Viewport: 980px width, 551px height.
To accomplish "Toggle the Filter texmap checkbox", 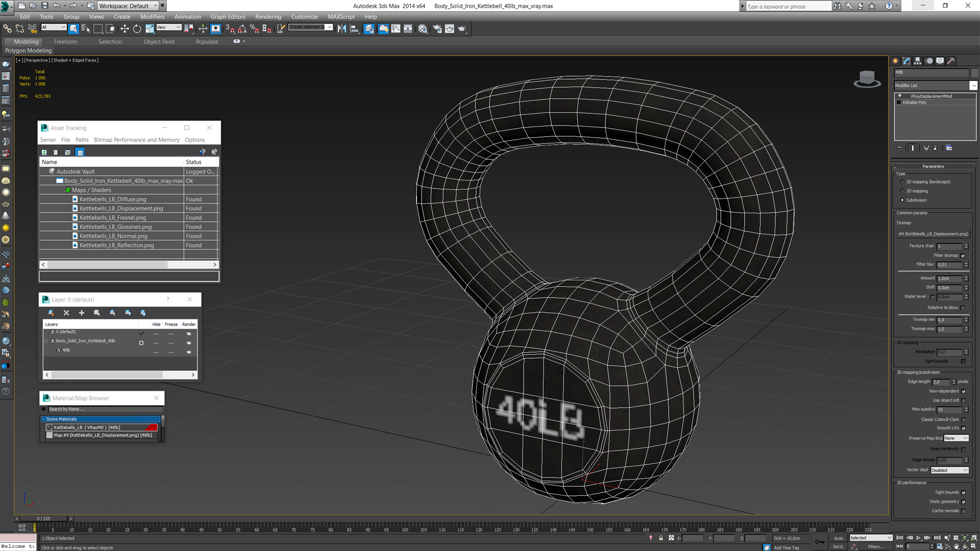I will point(963,256).
